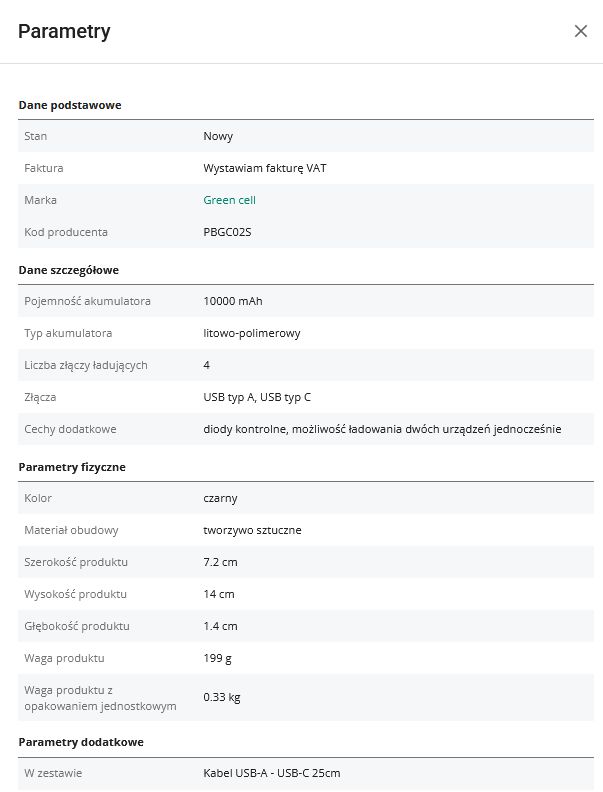The height and width of the screenshot is (792, 603).
Task: Open the Green cell brand link
Action: (229, 200)
